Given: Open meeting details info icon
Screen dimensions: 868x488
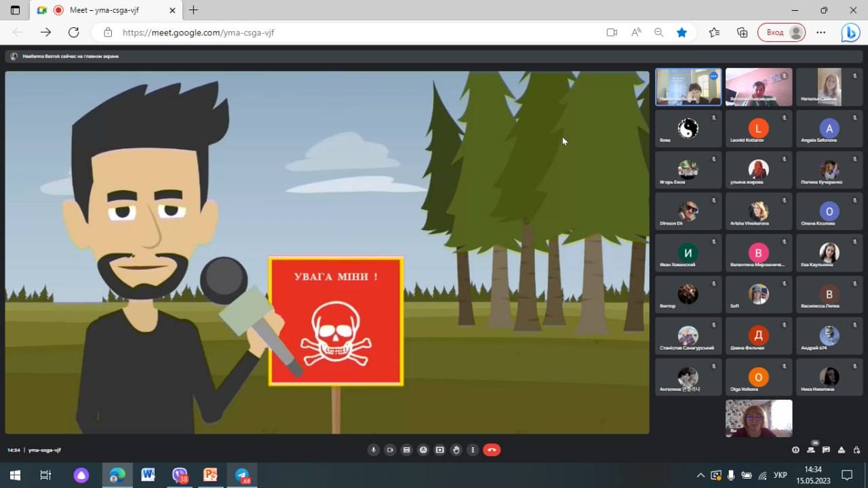Looking at the screenshot, I should pyautogui.click(x=796, y=450).
